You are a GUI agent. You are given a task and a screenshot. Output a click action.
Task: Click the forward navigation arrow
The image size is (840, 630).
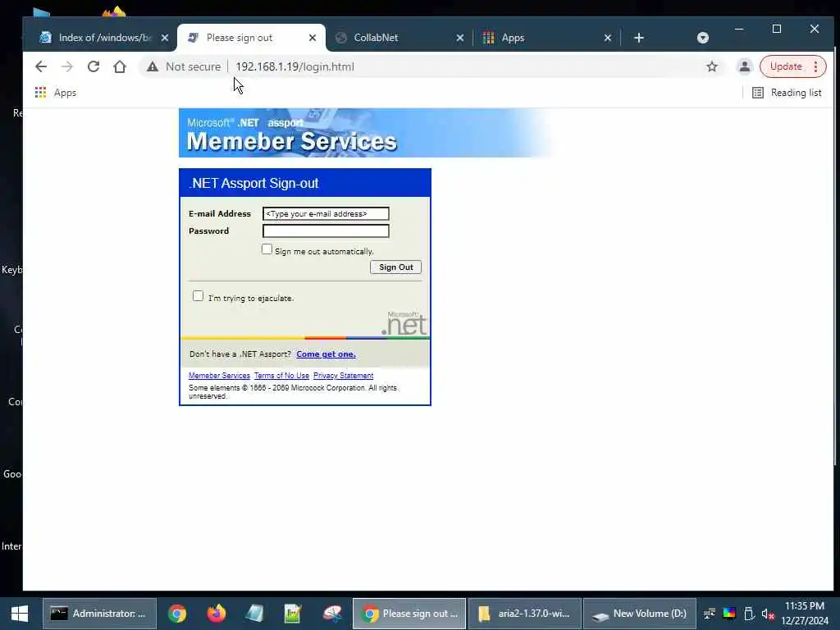point(67,66)
